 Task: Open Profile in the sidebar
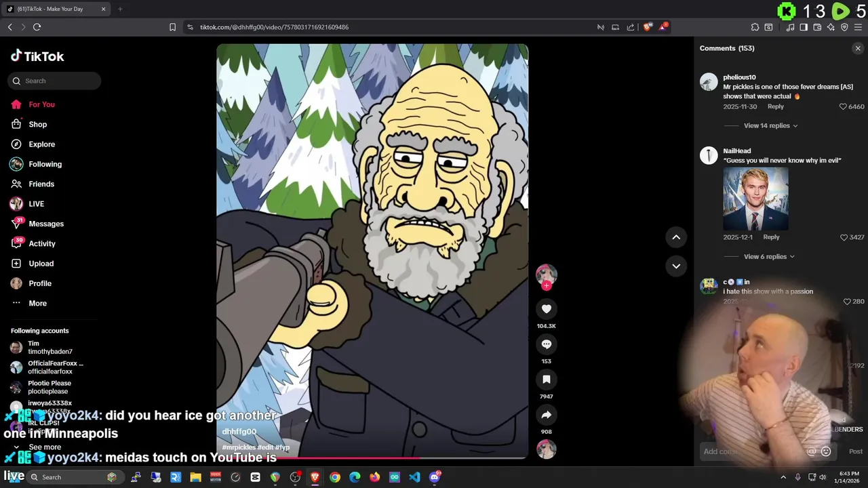click(40, 283)
